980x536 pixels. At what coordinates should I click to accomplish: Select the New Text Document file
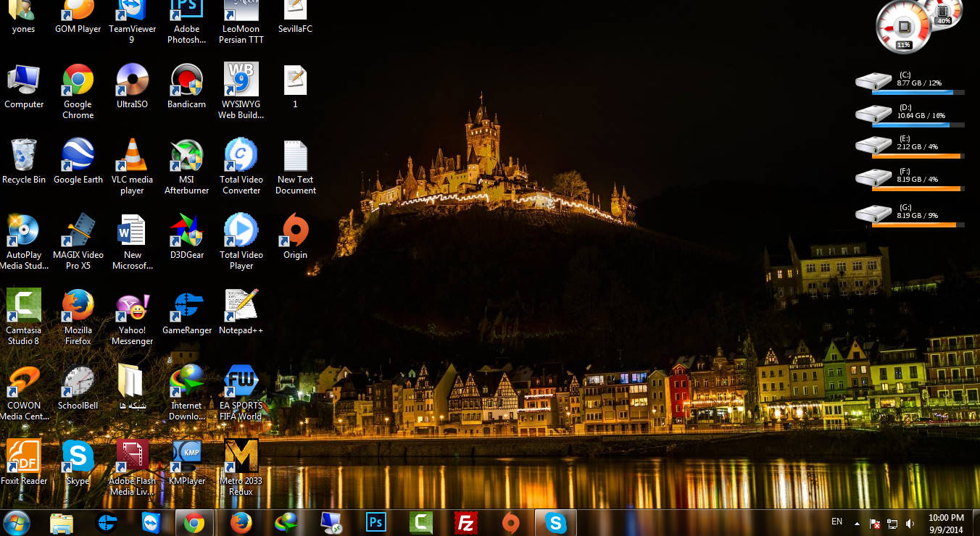(295, 167)
